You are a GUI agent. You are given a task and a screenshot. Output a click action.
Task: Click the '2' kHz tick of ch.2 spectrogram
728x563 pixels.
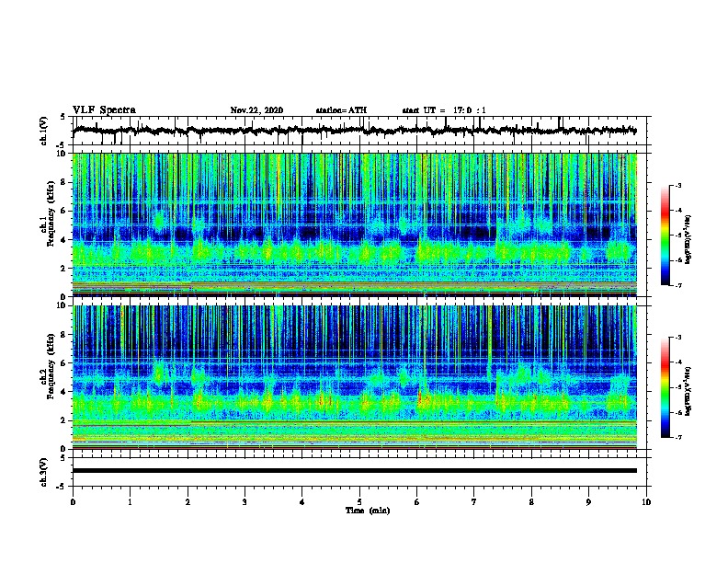click(64, 420)
